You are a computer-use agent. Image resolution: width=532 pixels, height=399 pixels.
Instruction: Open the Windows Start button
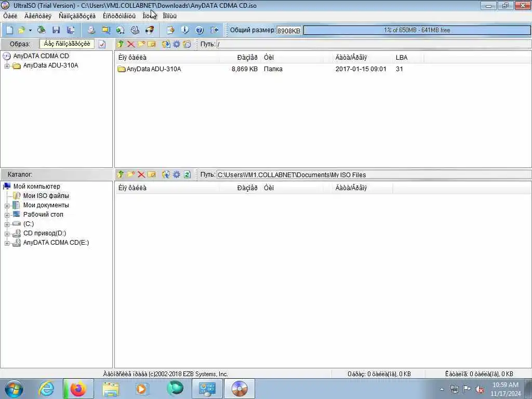[x=14, y=389]
